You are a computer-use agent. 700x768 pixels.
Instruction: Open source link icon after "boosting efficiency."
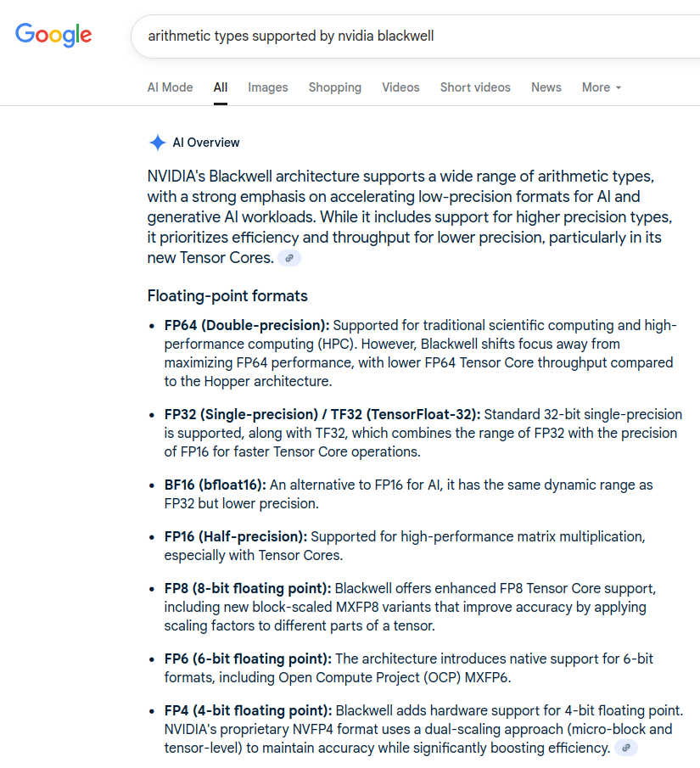pyautogui.click(x=626, y=748)
